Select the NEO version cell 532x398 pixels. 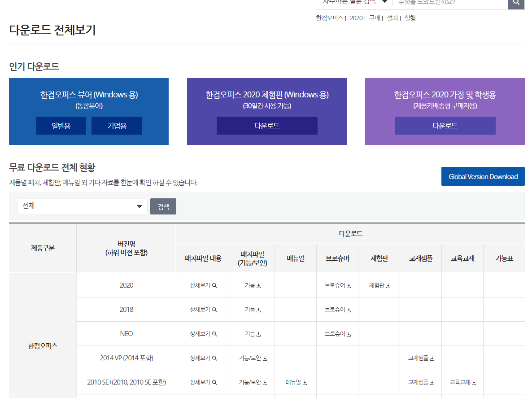click(126, 334)
